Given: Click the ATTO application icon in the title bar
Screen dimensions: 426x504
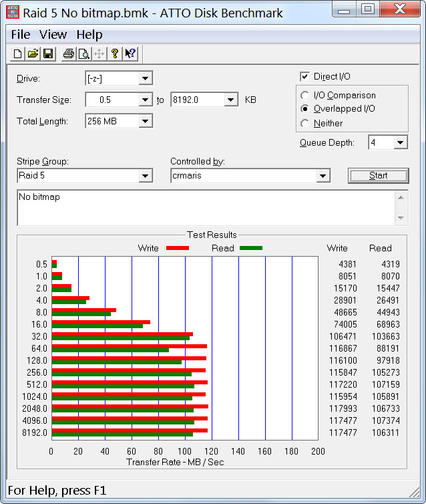Looking at the screenshot, I should [13, 13].
